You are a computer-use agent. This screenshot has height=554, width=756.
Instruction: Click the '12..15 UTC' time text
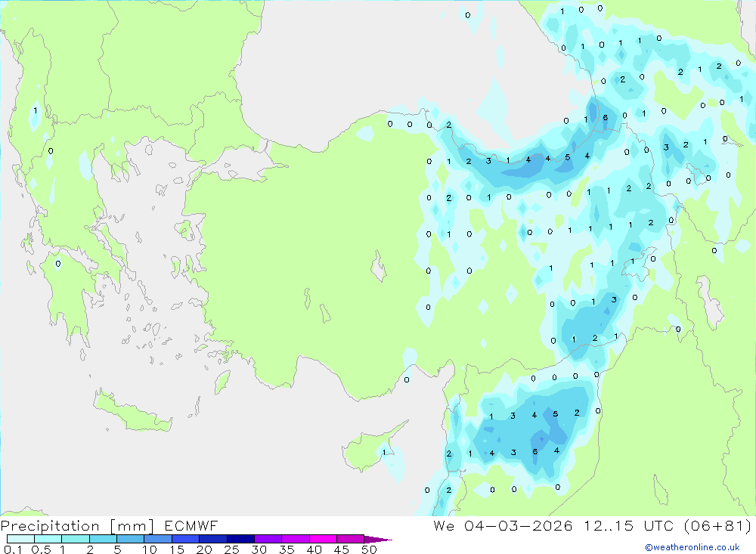628,525
